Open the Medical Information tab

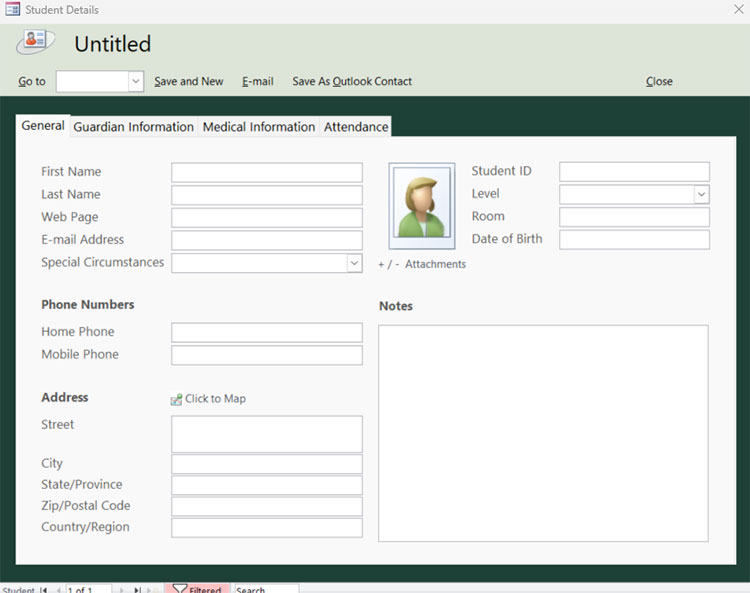259,127
